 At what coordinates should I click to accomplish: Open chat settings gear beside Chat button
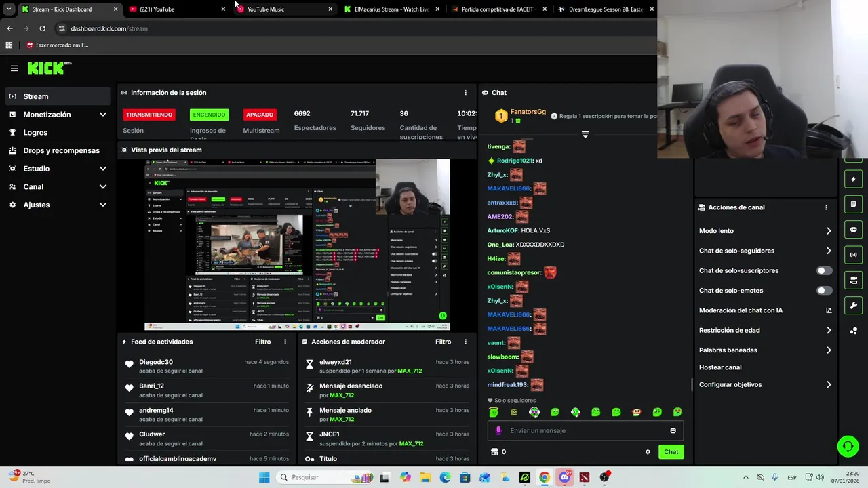(x=648, y=452)
